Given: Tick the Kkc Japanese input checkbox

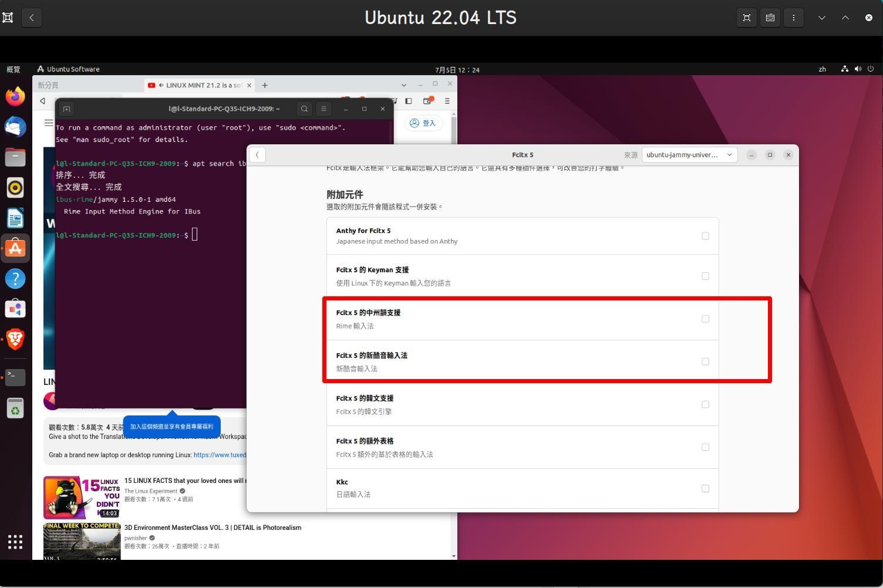Looking at the screenshot, I should 706,488.
